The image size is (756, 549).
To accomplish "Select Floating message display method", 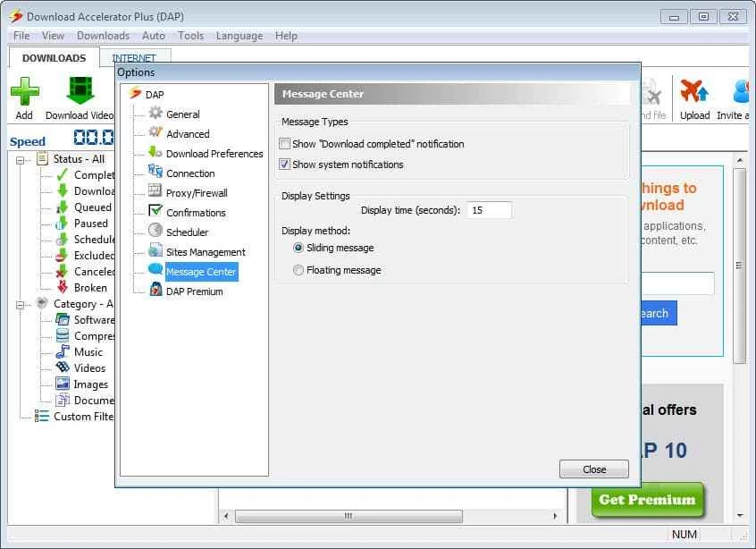I will 298,270.
